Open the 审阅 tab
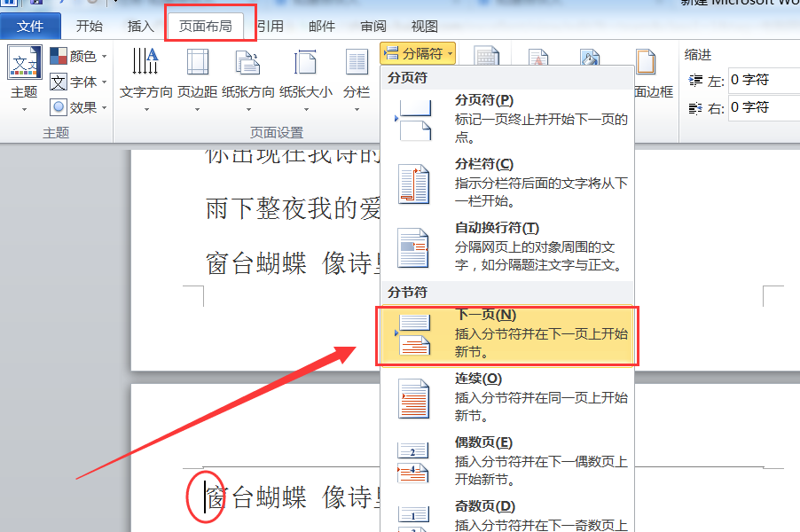The image size is (800, 532). [373, 26]
